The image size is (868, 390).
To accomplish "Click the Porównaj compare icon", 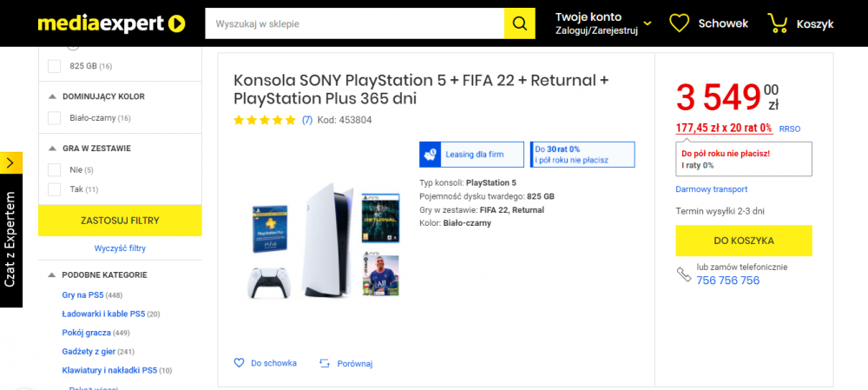I will click(x=325, y=364).
